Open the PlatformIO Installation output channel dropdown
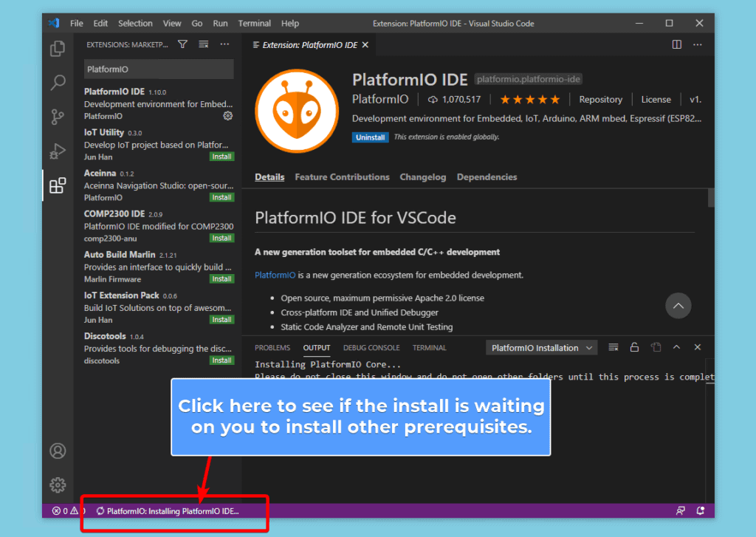756x537 pixels. 541,348
